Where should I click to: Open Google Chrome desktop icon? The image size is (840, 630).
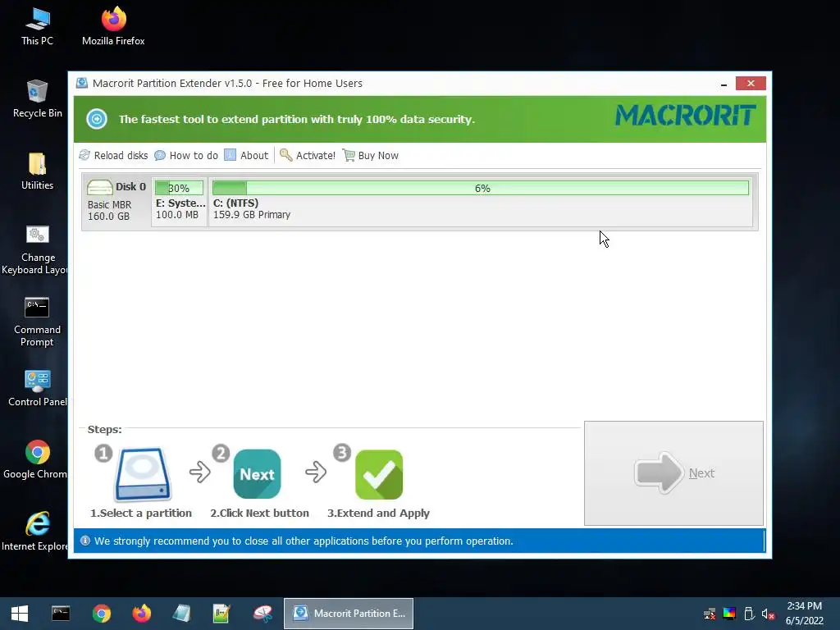pos(36,459)
